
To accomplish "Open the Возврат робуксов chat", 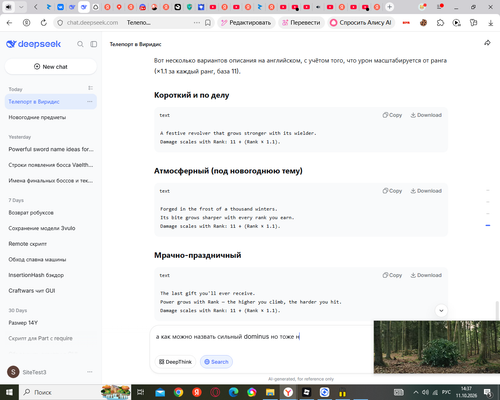I will click(51, 213).
